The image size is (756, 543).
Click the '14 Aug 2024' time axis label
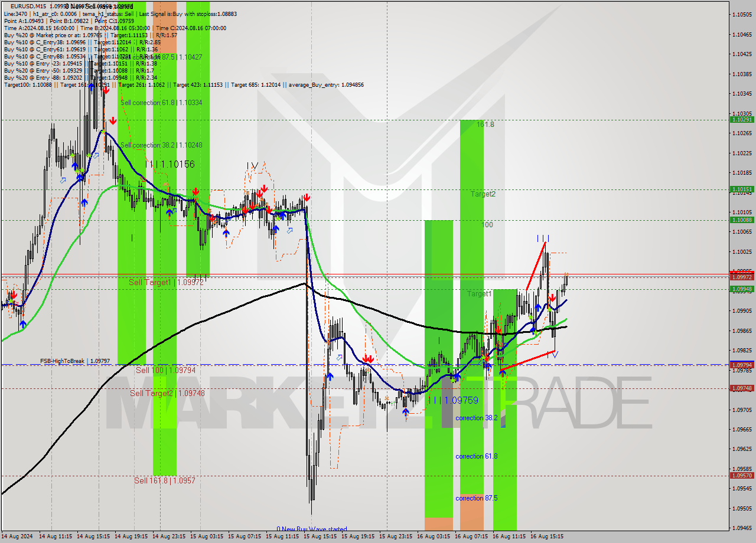(x=17, y=537)
